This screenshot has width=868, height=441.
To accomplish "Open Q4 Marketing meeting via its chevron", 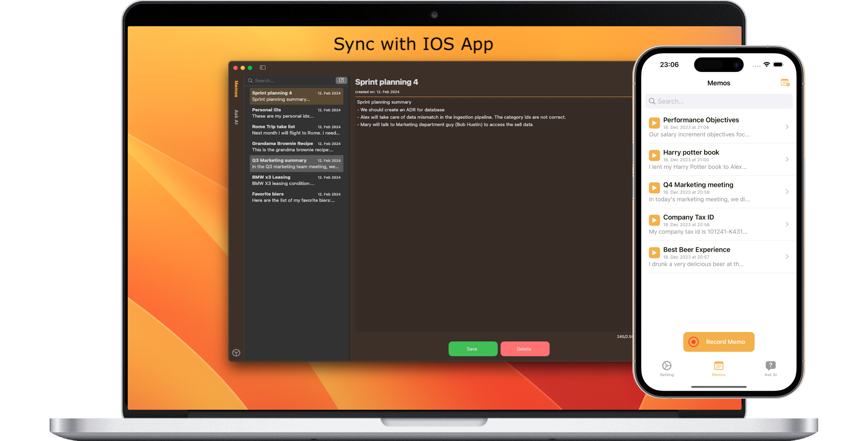I will point(787,192).
